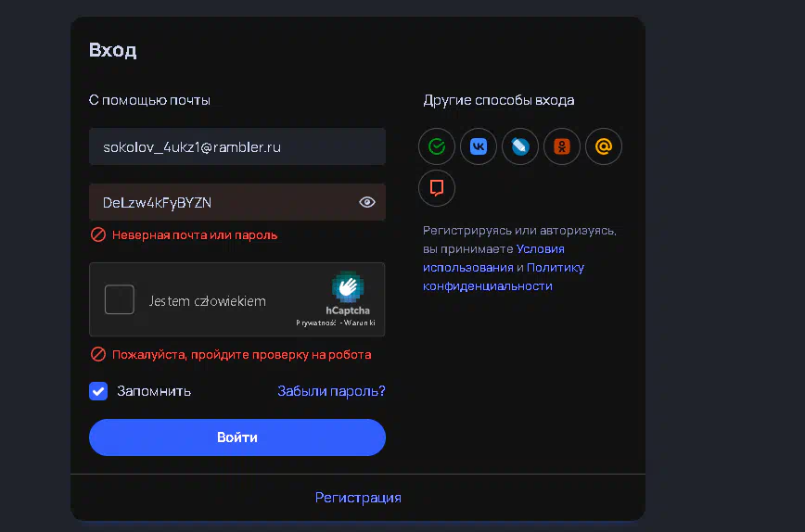Open the hCaptcha "Prywatność" link
The image size is (805, 532).
coord(315,323)
